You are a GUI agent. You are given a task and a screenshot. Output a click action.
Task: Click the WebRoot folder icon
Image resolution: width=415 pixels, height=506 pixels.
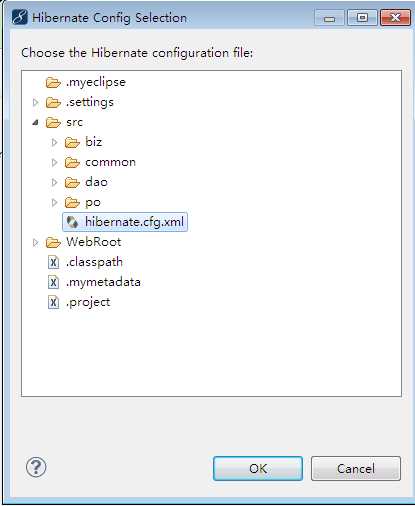(x=53, y=242)
